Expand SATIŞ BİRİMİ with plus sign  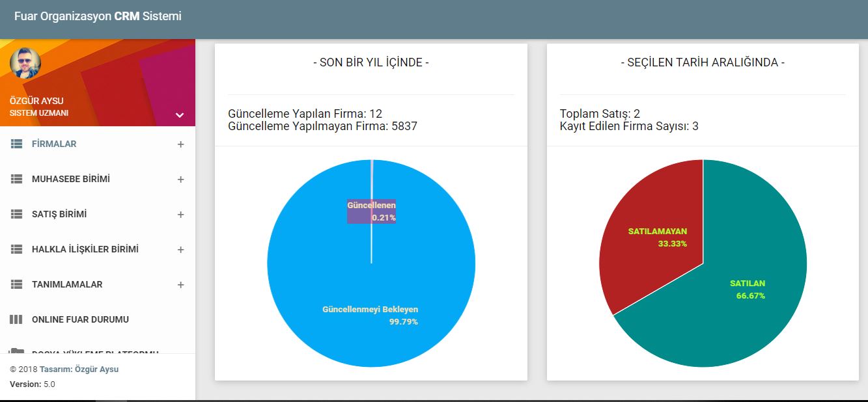pyautogui.click(x=181, y=215)
